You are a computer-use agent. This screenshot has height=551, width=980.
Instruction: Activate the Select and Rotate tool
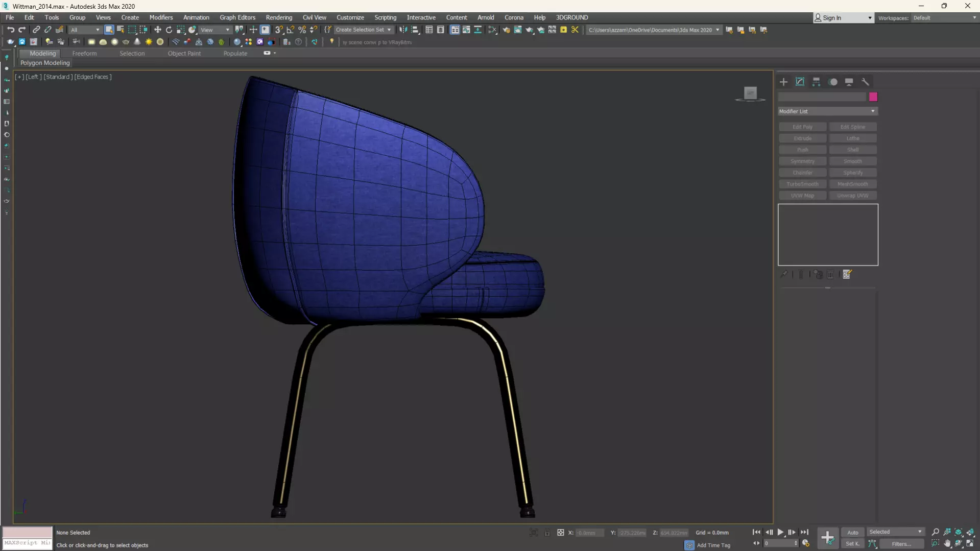tap(169, 30)
